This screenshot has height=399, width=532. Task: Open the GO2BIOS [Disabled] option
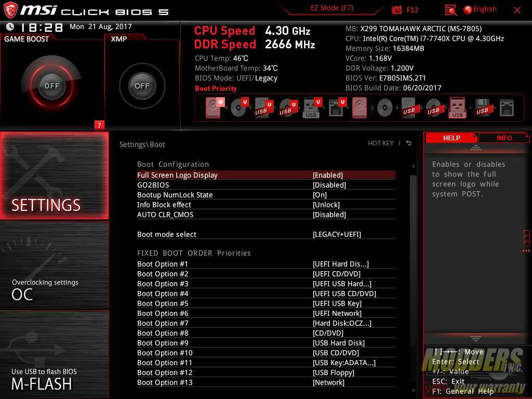(x=266, y=185)
